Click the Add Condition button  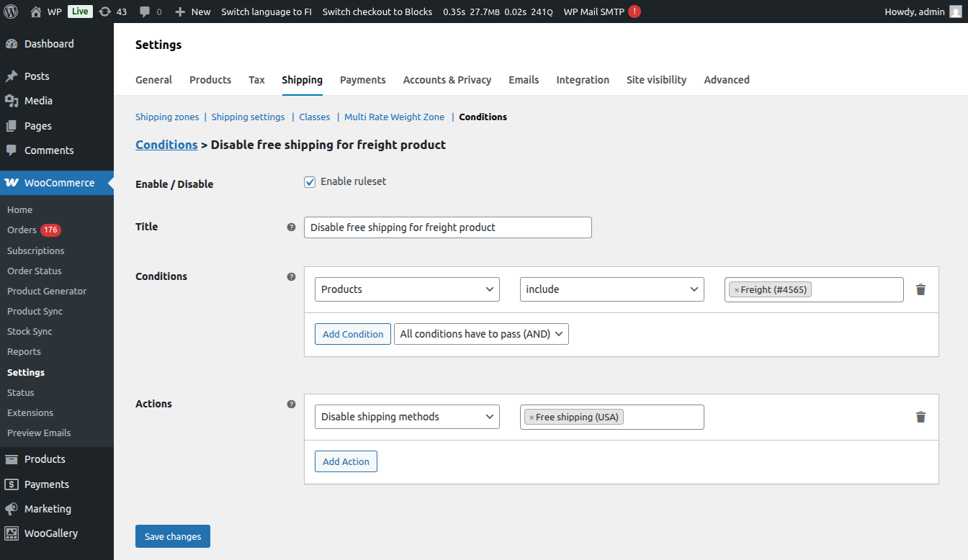pos(353,334)
